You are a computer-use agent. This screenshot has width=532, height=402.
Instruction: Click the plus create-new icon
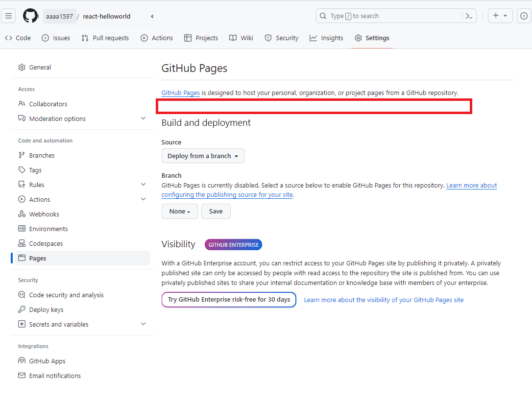(496, 16)
